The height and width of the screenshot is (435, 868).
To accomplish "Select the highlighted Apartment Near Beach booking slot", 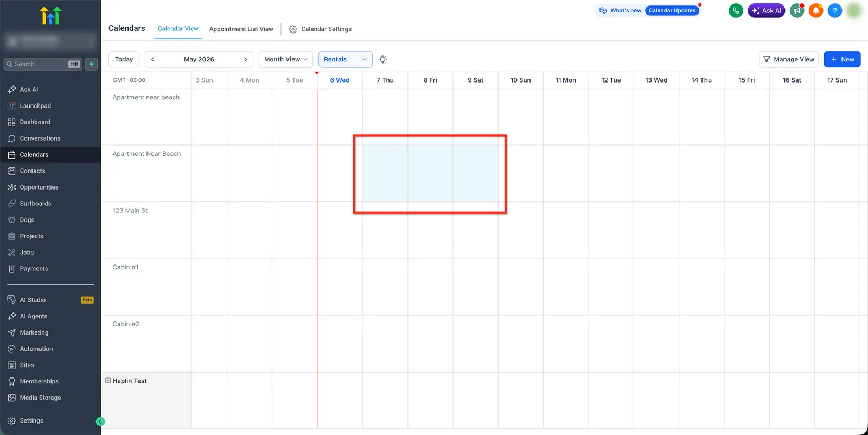I will click(x=430, y=174).
